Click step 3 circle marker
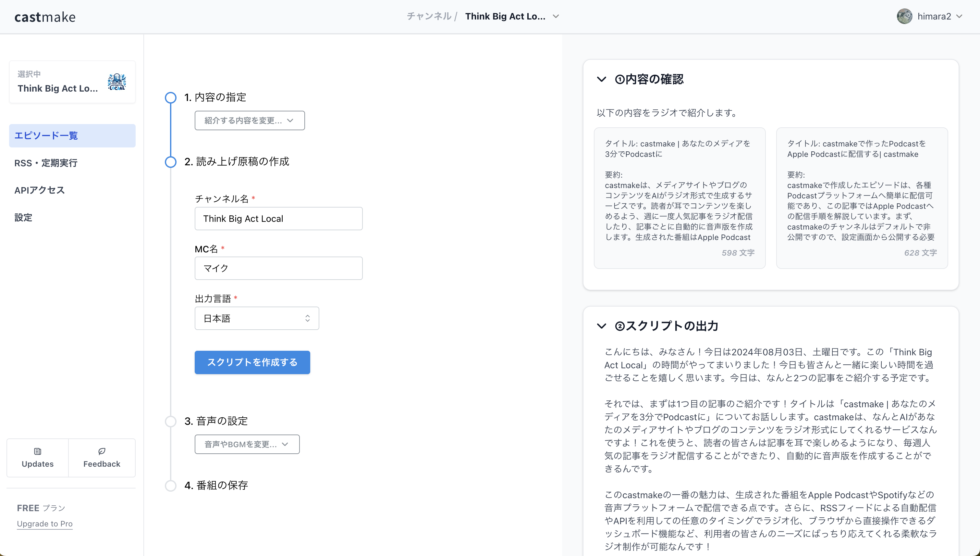The width and height of the screenshot is (980, 556). point(170,421)
